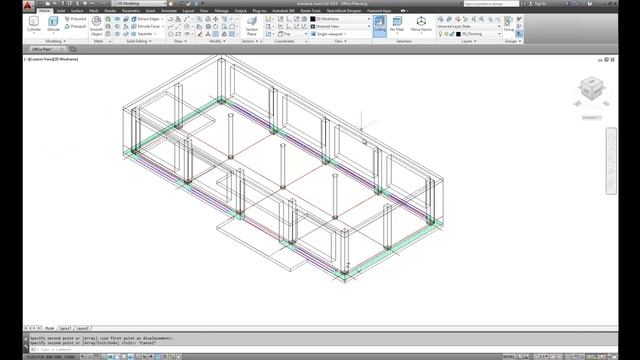Click the Ungroup icon in Groups panel
Viewport: 640px width, 360px height.
(x=519, y=19)
